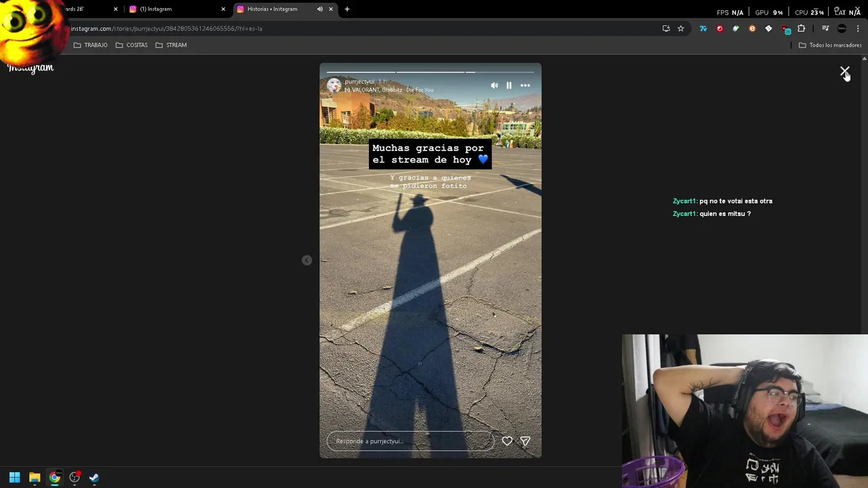Viewport: 868px width, 488px height.
Task: Click the story caption 'Muchas gracias por el stream de hoy'
Action: pyautogui.click(x=431, y=154)
